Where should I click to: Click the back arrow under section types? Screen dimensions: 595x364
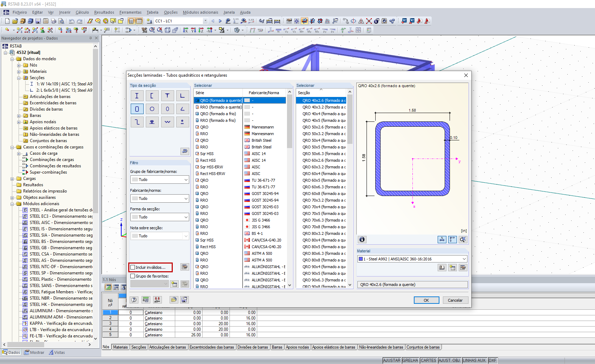point(185,151)
